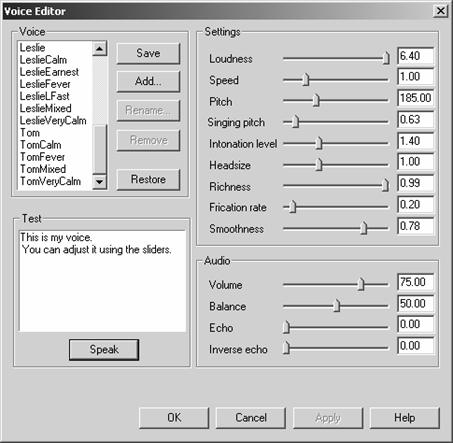Screen dimensions: 453x443
Task: Click the Volume slider handle
Action: 361,284
